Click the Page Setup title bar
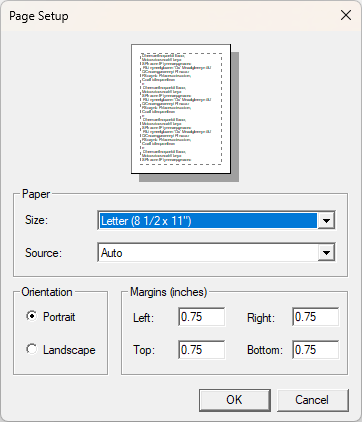 coord(167,16)
